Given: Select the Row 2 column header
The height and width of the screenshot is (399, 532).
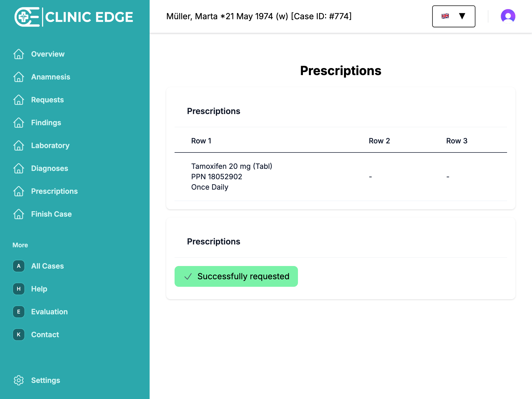Looking at the screenshot, I should point(380,141).
